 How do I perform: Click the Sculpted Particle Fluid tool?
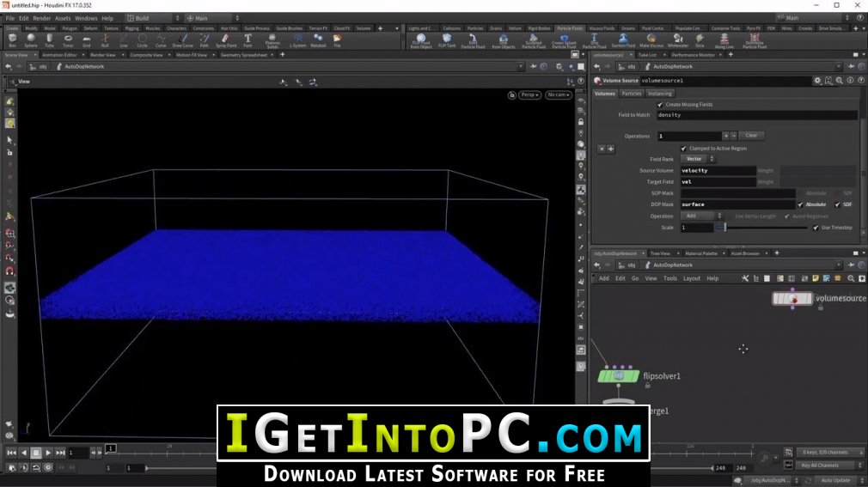(534, 41)
